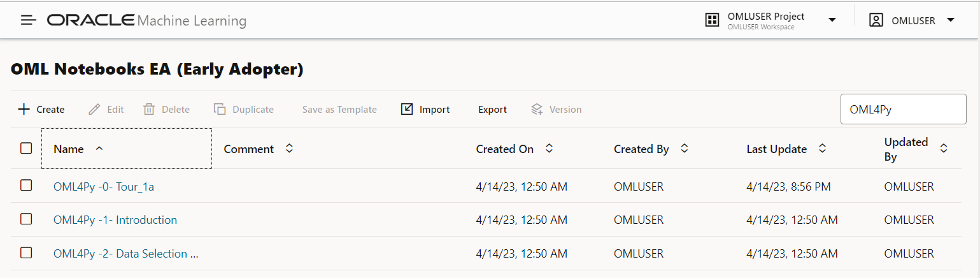Screen dimensions: 980x278
Task: Check the OML4Py -0- Tour_1a row checkbox
Action: coord(26,186)
